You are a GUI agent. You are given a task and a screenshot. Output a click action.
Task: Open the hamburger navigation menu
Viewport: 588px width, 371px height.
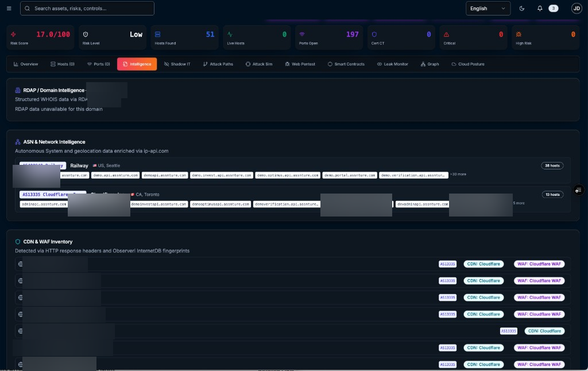coord(9,8)
